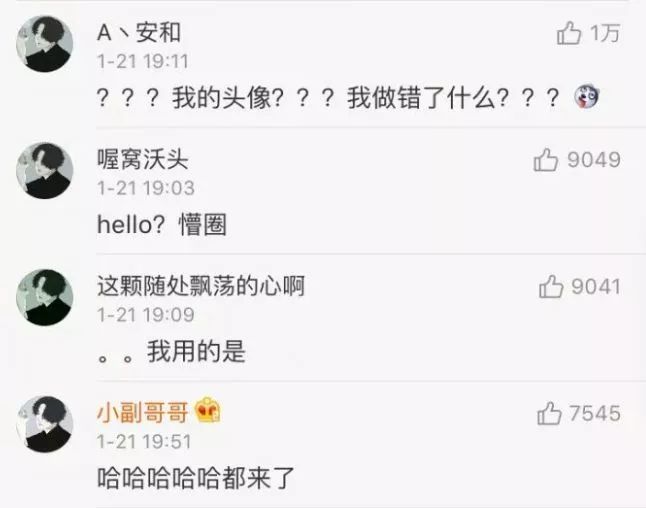Image resolution: width=646 pixels, height=508 pixels.
Task: Select comment text "。。我用的是"
Action: pyautogui.click(x=171, y=352)
